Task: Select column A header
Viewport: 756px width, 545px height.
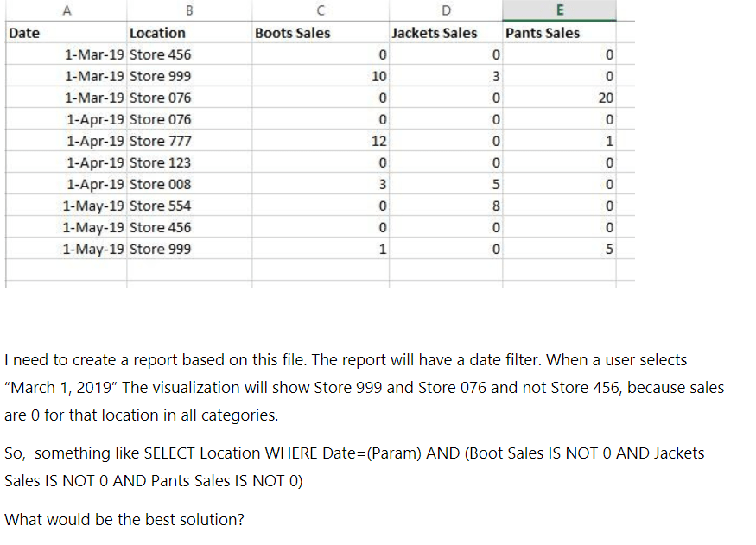Action: click(67, 10)
